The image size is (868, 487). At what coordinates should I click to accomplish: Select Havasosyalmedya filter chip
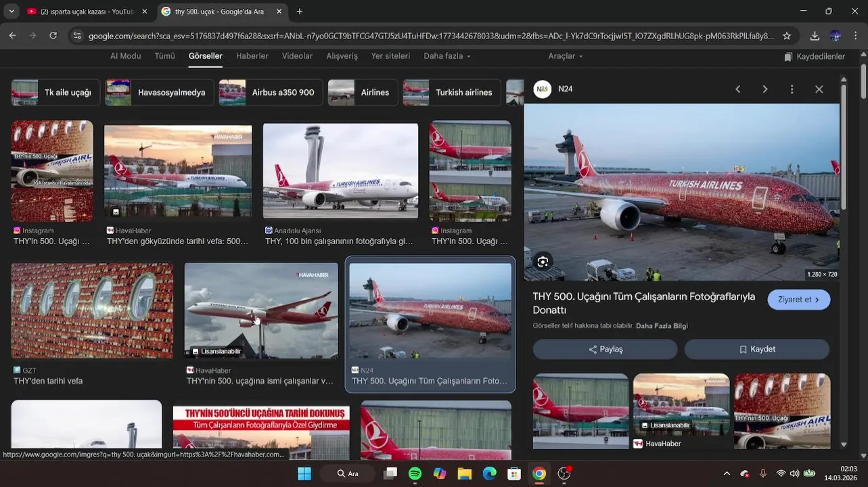(160, 93)
